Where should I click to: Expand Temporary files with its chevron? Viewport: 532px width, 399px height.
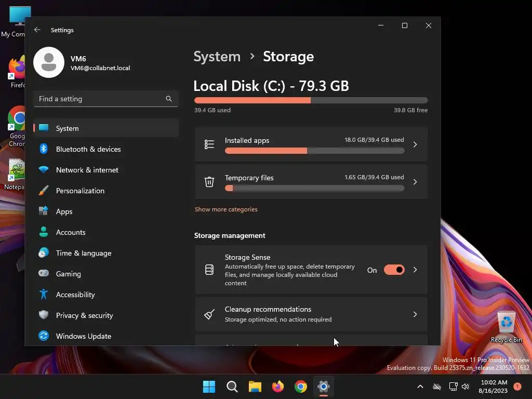[x=415, y=182]
